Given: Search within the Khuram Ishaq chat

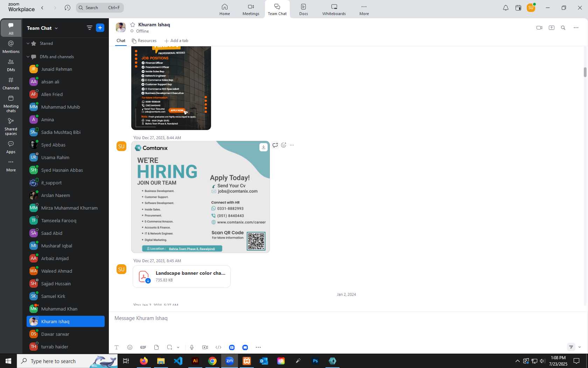Looking at the screenshot, I should tap(563, 28).
